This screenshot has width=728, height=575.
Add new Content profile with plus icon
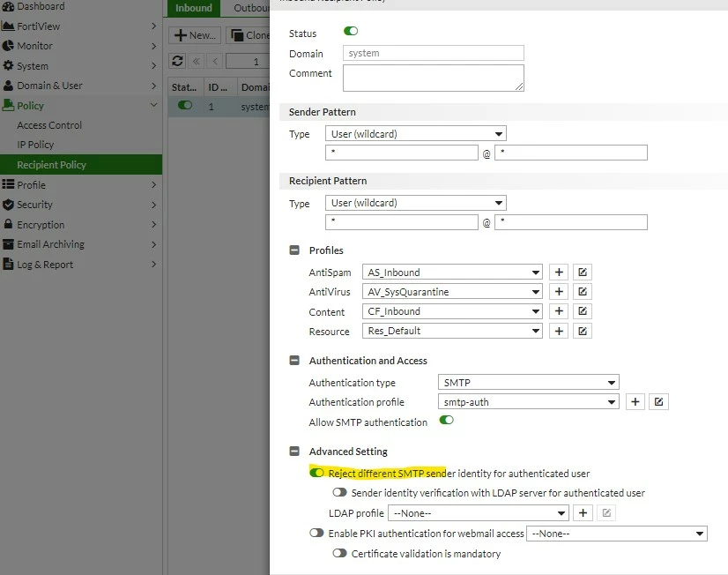(x=559, y=311)
